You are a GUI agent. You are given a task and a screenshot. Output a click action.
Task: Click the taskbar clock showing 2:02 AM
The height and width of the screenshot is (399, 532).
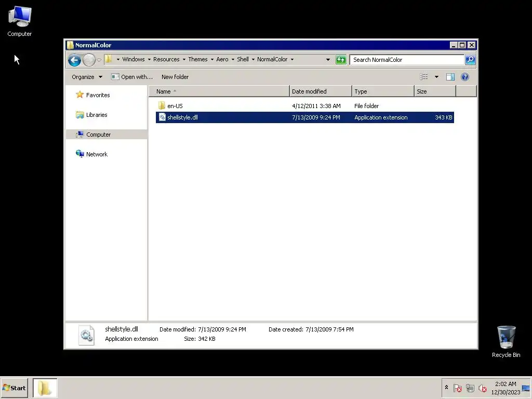506,388
